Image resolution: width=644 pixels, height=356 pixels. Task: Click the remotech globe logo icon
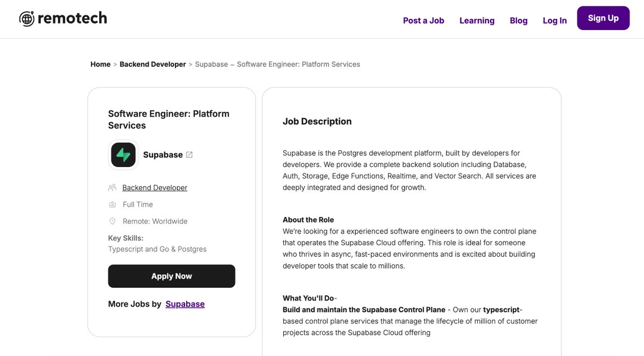point(27,19)
